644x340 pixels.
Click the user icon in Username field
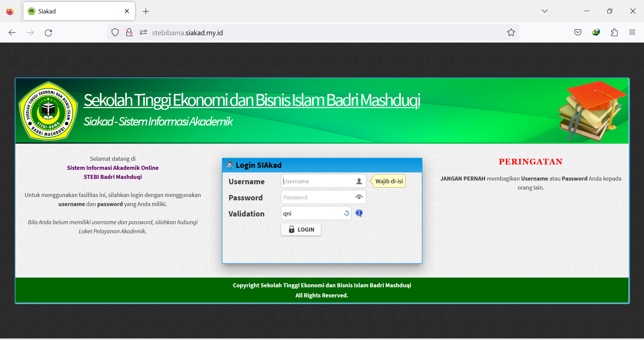[359, 181]
